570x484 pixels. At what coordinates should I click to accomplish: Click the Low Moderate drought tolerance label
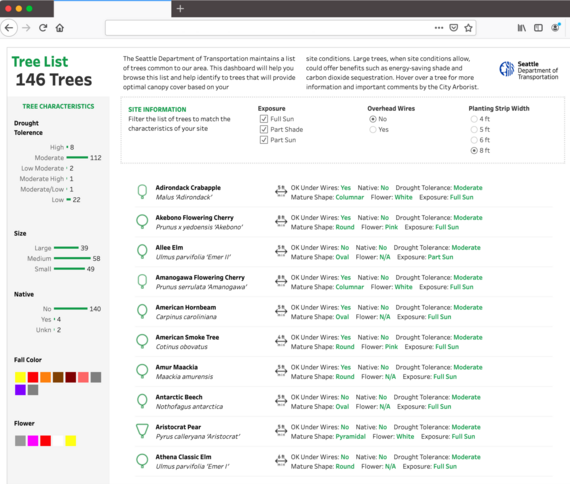[43, 168]
